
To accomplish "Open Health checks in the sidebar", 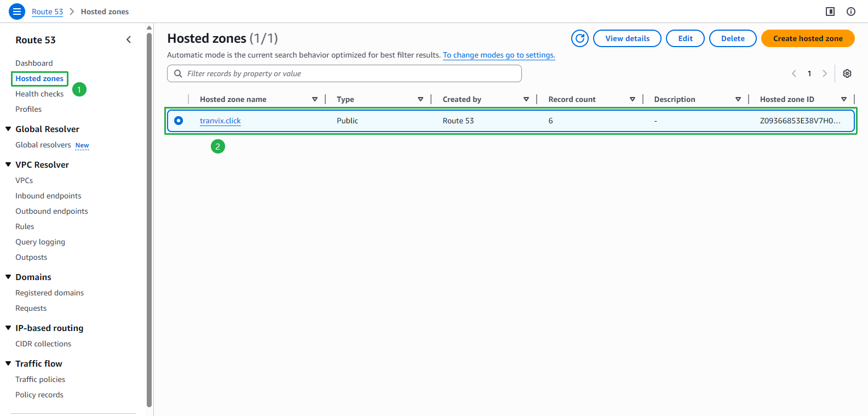I will pos(39,94).
